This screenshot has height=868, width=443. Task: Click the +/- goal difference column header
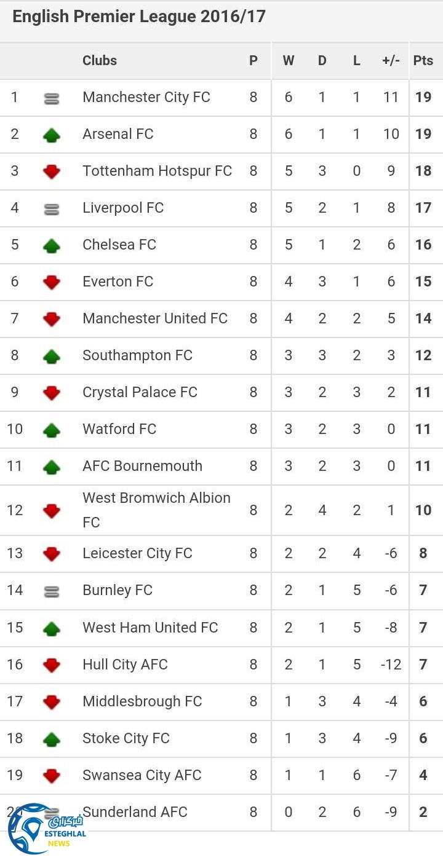[391, 60]
